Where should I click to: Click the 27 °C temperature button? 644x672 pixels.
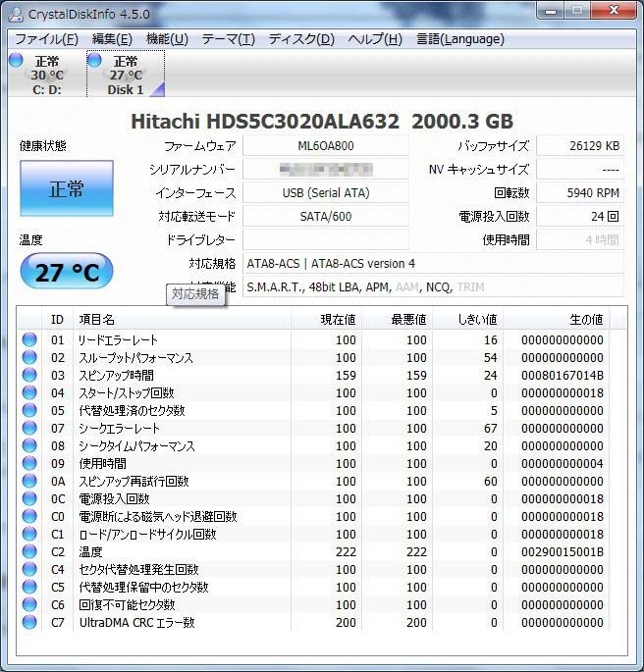pos(67,272)
